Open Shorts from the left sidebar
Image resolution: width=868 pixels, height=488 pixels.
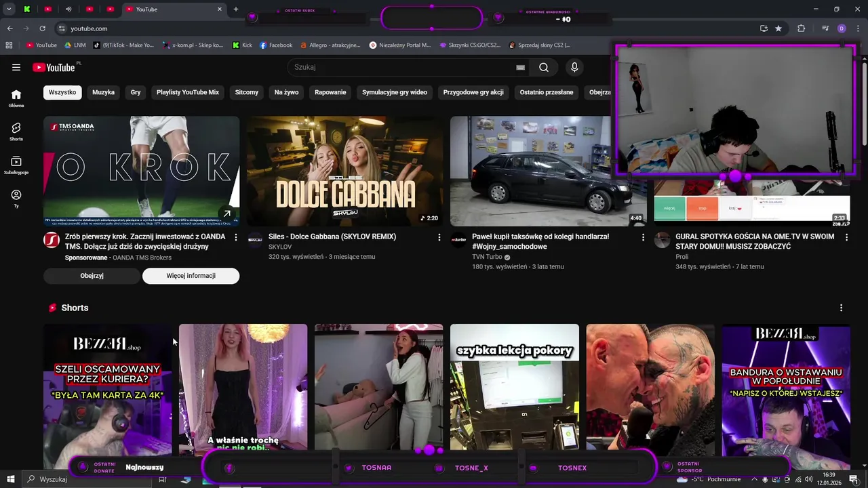tap(16, 131)
